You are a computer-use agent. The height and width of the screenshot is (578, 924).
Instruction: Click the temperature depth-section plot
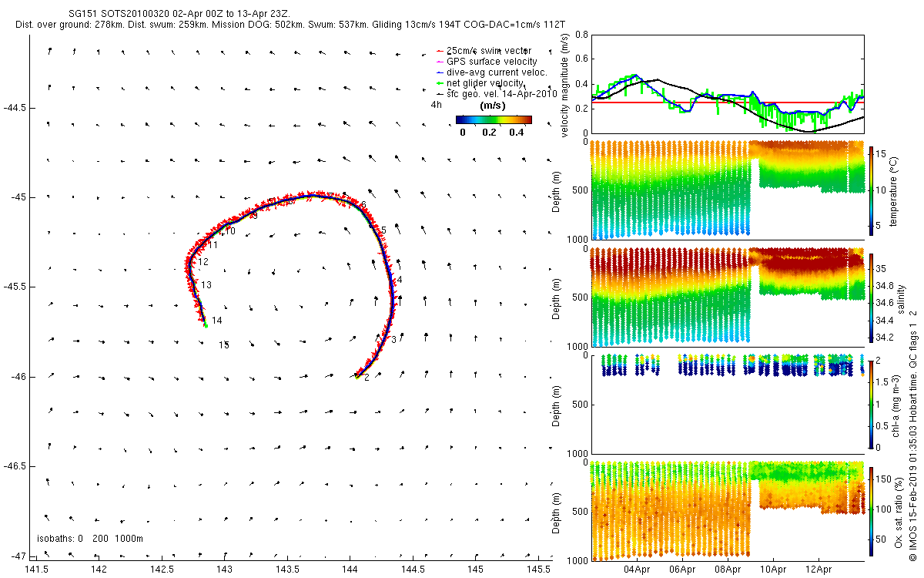728,190
